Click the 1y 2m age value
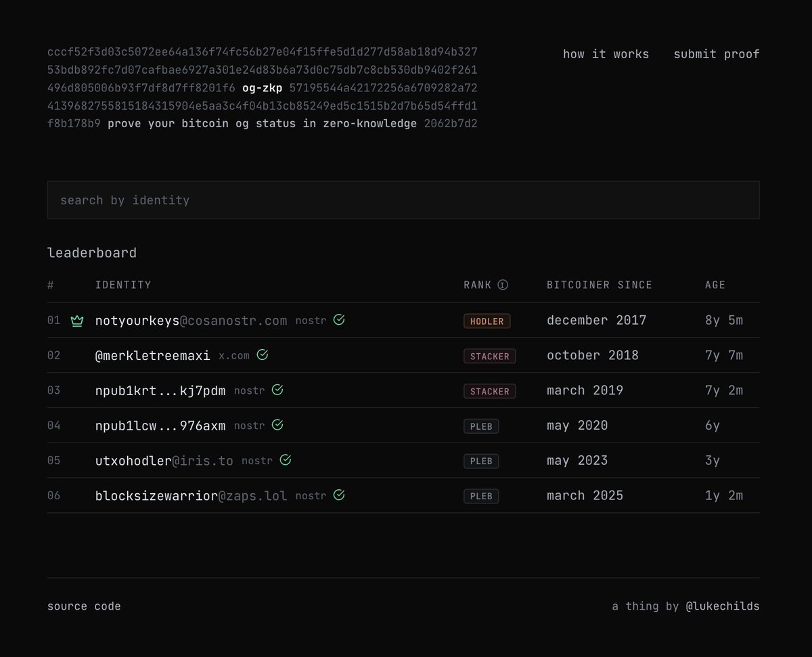 (x=724, y=496)
